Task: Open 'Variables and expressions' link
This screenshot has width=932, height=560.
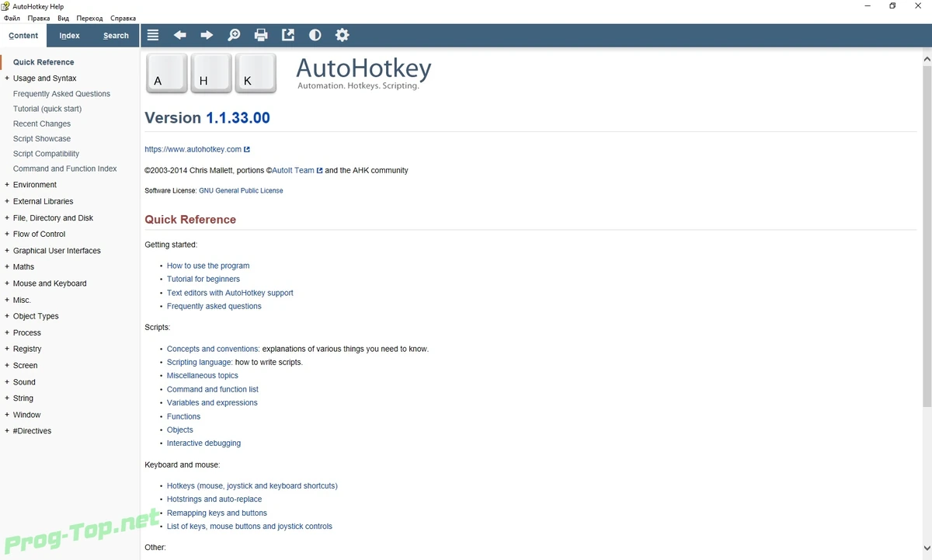Action: (x=212, y=402)
